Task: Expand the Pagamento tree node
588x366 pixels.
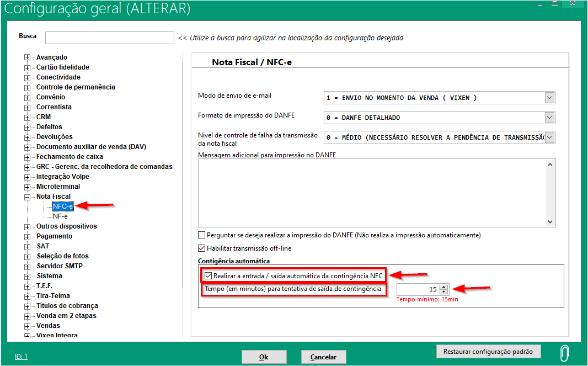Action: tap(27, 236)
